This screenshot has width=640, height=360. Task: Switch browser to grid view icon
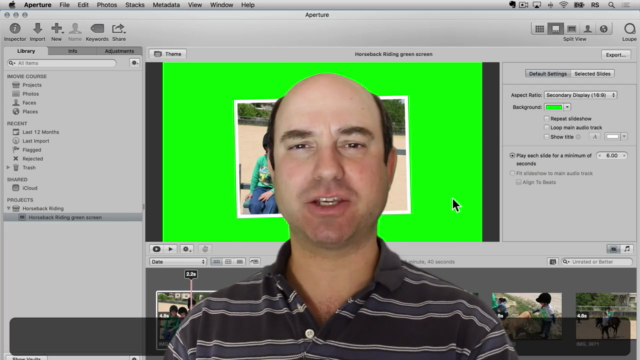[228, 262]
